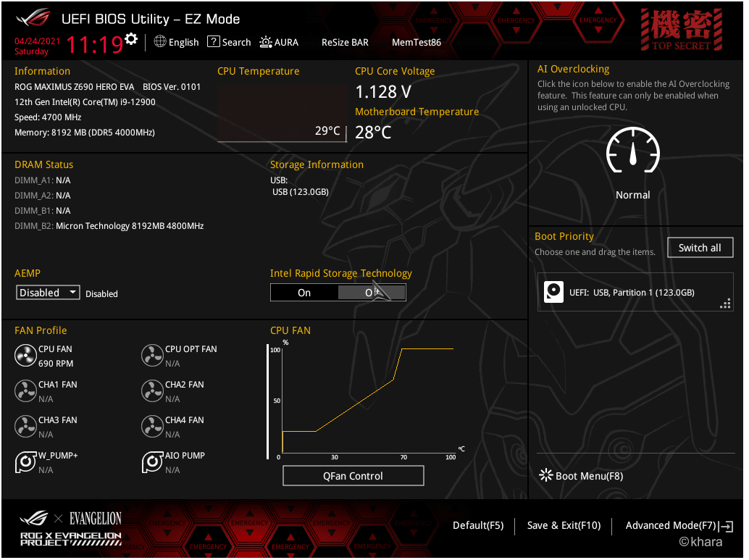The image size is (749, 560).
Task: Click the CPU Temperature graph
Action: (282, 113)
